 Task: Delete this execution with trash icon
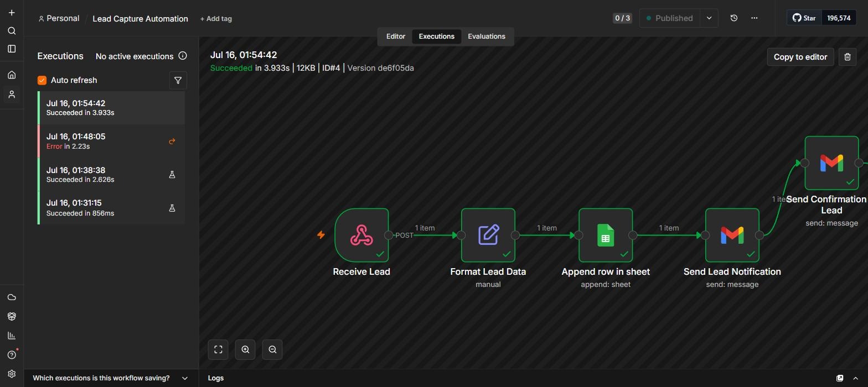click(848, 56)
